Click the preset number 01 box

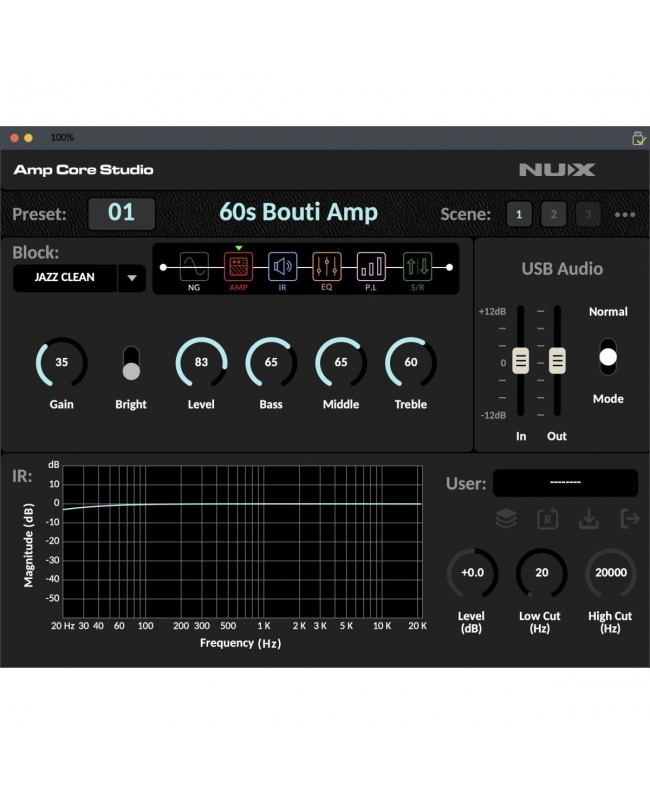point(121,214)
